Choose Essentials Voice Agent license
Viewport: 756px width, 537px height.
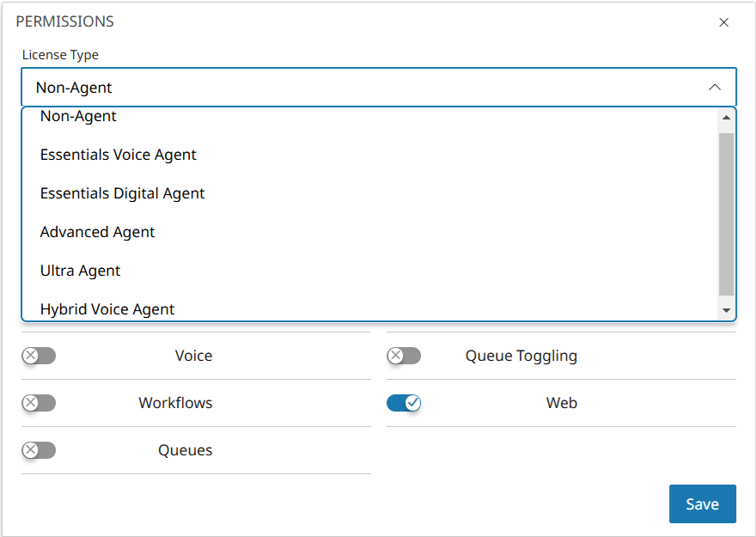pyautogui.click(x=369, y=155)
